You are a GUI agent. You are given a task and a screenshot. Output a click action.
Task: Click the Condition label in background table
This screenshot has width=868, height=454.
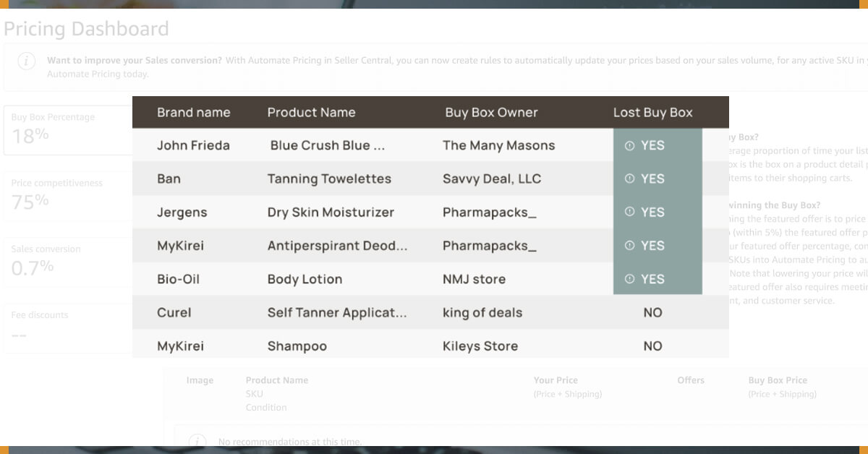pos(266,408)
